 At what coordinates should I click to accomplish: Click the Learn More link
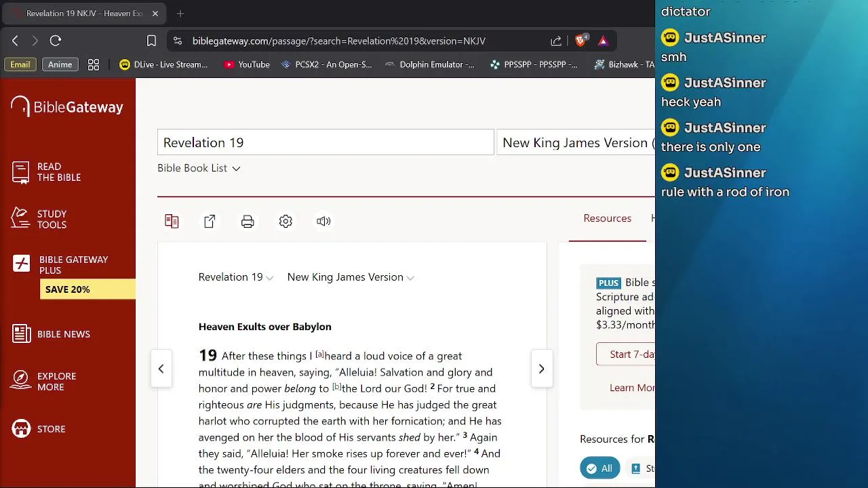point(632,388)
